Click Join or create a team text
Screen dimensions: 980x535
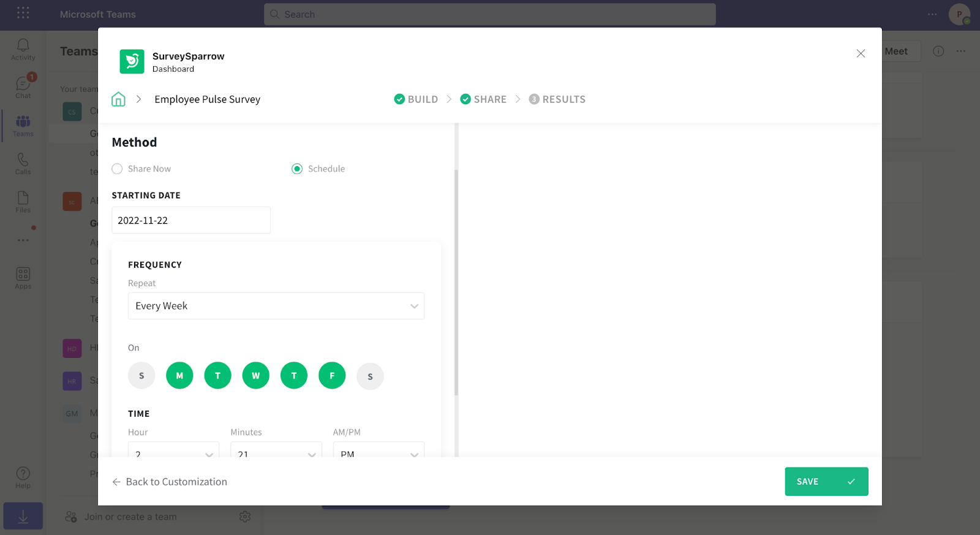[130, 517]
